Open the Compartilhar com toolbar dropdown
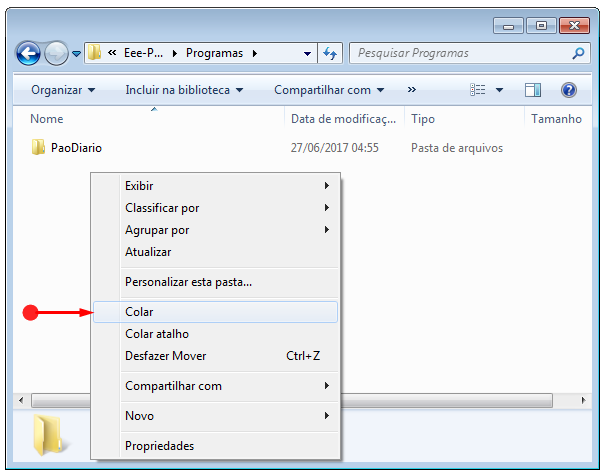 pyautogui.click(x=329, y=90)
